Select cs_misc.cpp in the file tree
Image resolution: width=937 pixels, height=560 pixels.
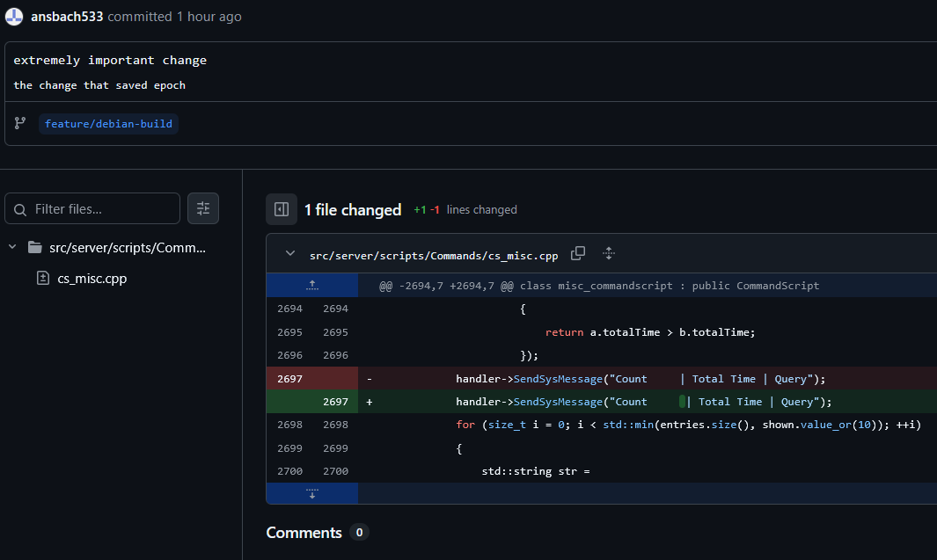[x=92, y=278]
